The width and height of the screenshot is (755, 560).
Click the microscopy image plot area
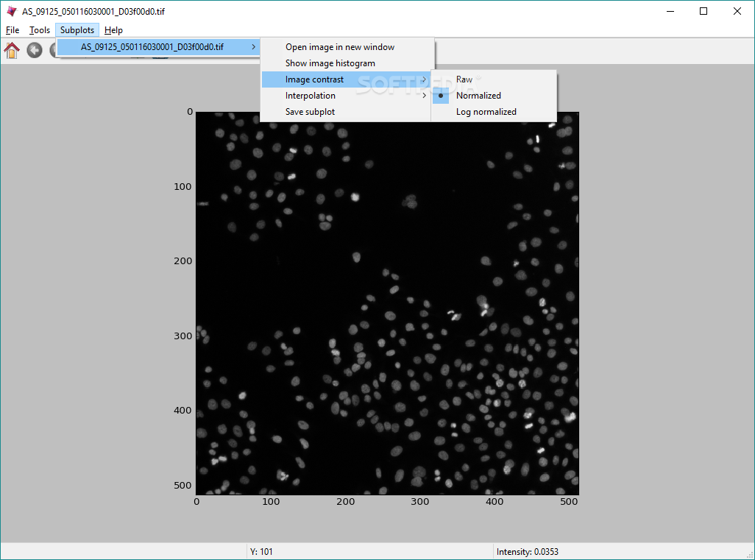[x=387, y=303]
